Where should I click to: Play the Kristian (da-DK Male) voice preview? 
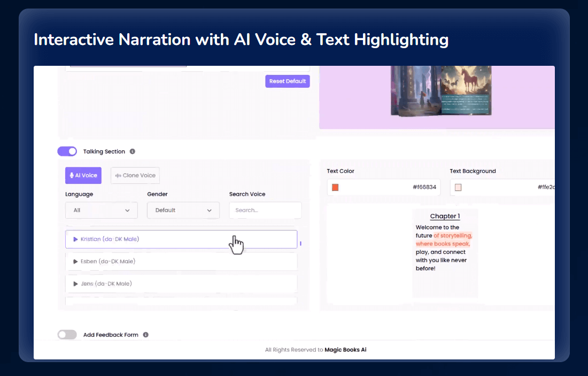click(75, 239)
